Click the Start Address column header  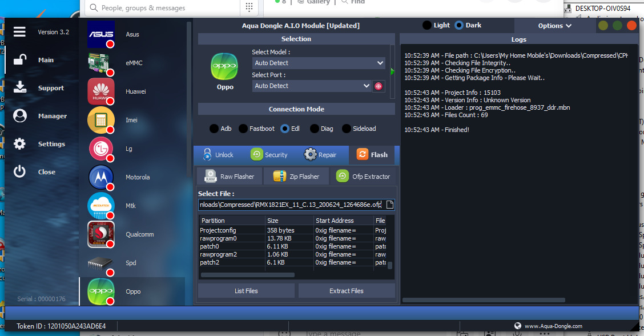click(343, 221)
